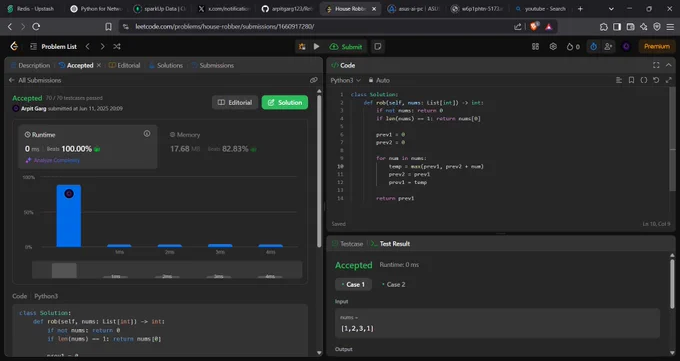Click the address bar URL
This screenshot has width=680, height=361.
[225, 26]
